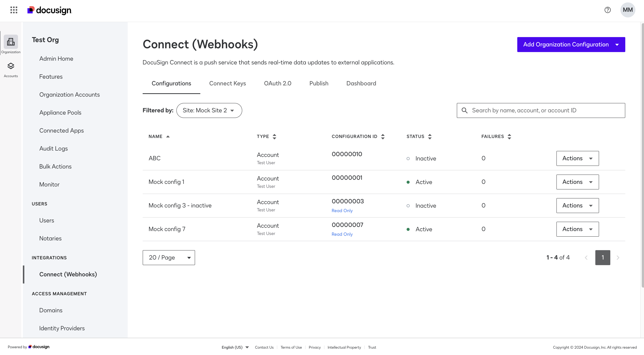Click the Powered by DocuSign footer logo
Viewport: 644px width, 355px height.
[x=39, y=347]
